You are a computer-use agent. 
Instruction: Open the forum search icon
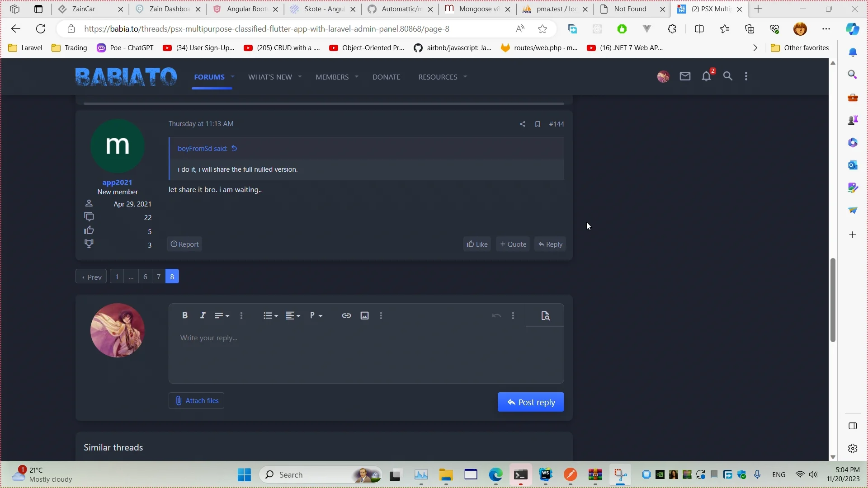[728, 76]
